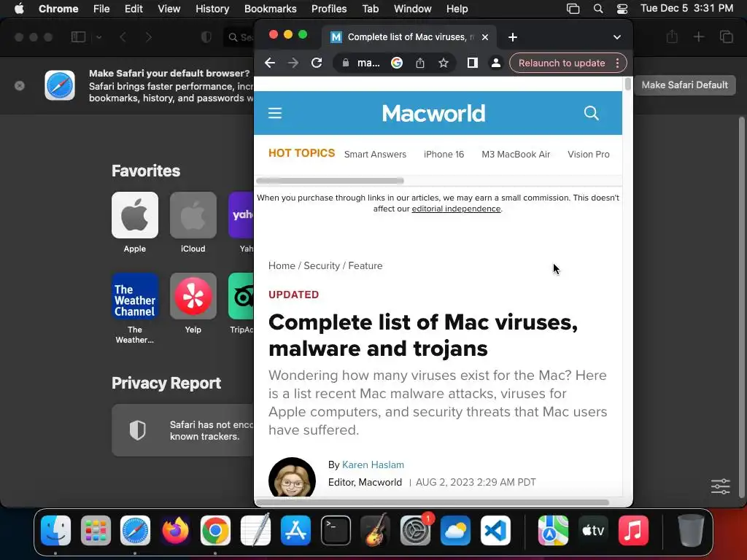This screenshot has width=747, height=560.
Task: Click Safari's share icon
Action: [x=672, y=36]
